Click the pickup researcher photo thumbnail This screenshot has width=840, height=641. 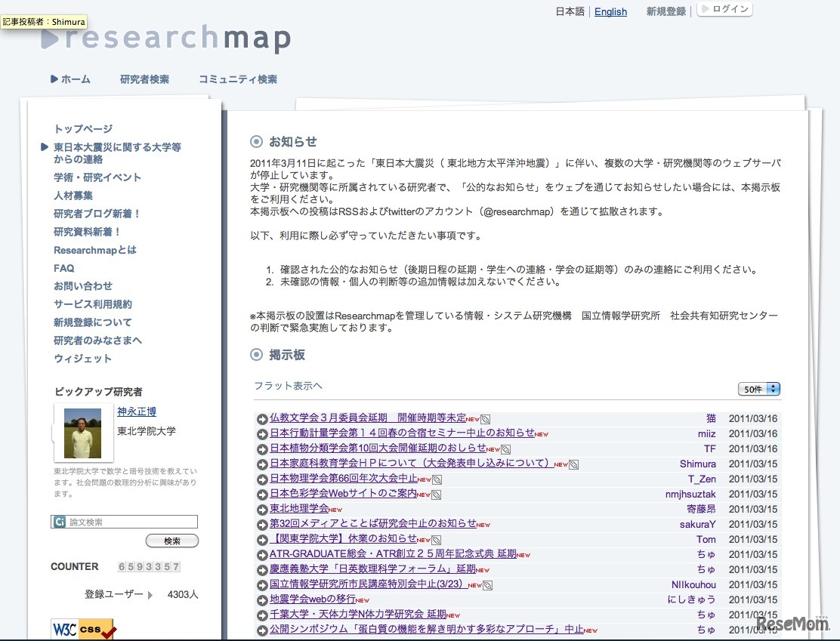tap(83, 433)
